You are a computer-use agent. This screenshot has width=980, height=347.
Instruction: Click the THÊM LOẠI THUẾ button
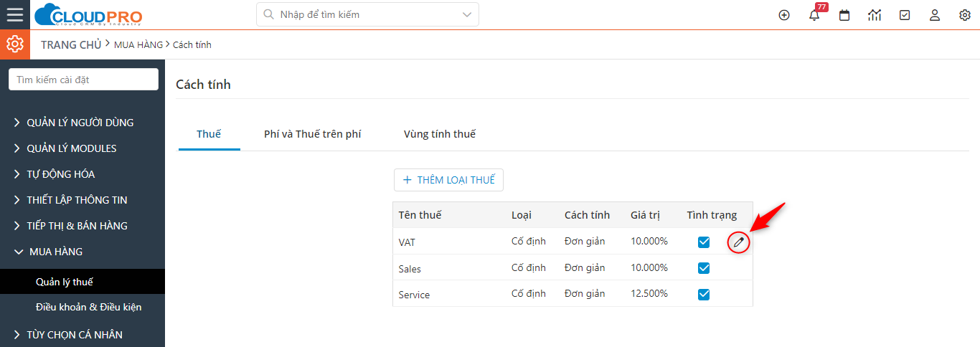(448, 180)
